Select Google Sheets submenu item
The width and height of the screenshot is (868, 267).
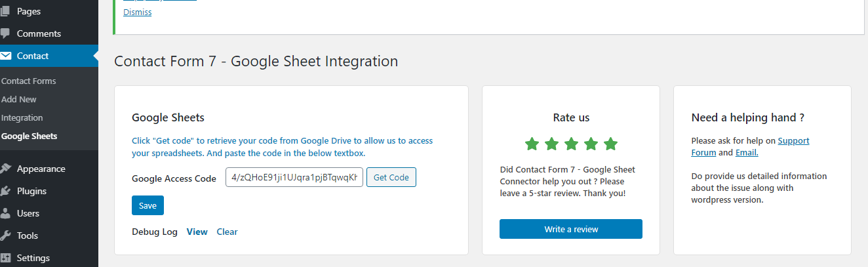click(30, 136)
